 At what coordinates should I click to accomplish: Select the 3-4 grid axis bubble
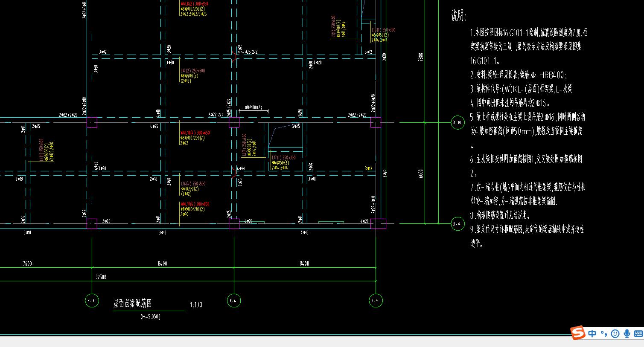coord(233,301)
